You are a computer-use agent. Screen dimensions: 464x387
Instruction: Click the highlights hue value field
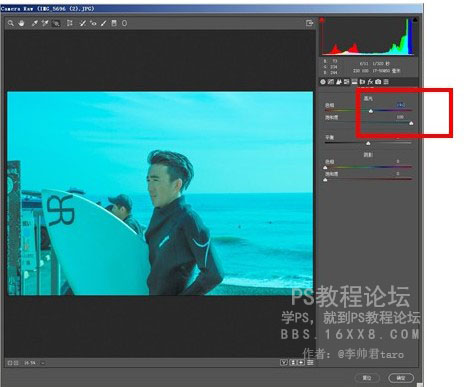click(401, 105)
